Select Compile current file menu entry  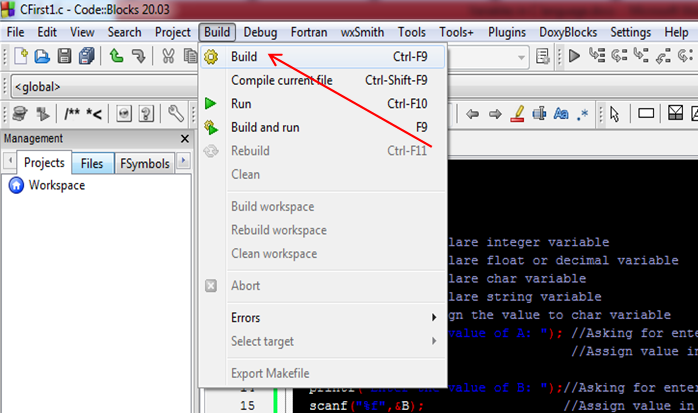(323, 80)
